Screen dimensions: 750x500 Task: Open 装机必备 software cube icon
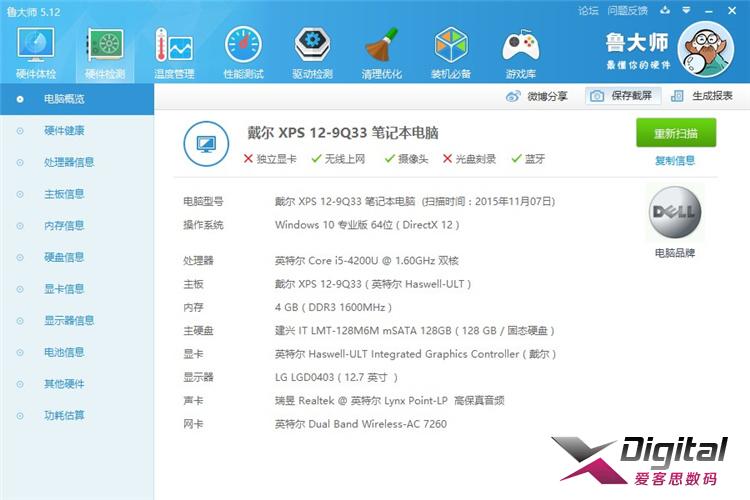(x=451, y=53)
